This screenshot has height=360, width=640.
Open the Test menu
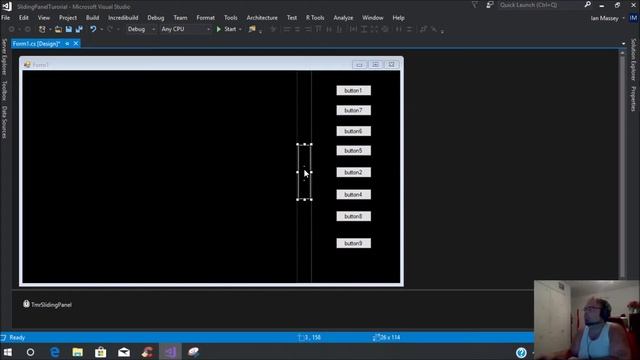tap(291, 18)
